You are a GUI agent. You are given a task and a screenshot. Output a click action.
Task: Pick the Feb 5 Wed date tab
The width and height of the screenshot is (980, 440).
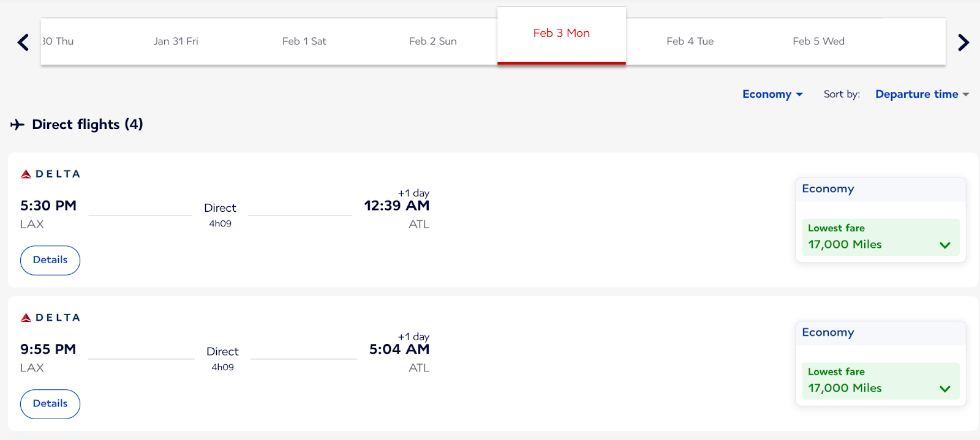[x=818, y=42]
